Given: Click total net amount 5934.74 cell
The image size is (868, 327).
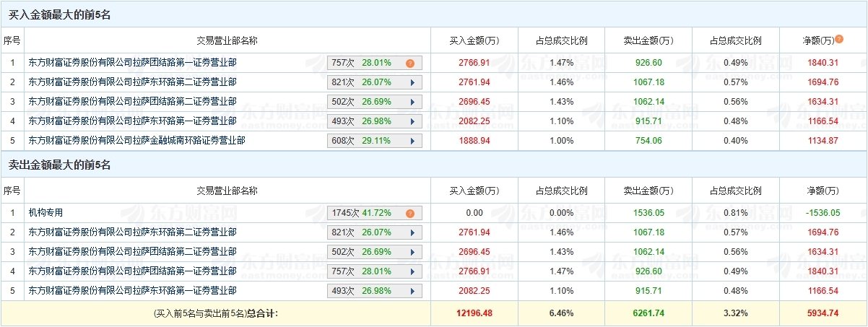Looking at the screenshot, I should coord(823,313).
